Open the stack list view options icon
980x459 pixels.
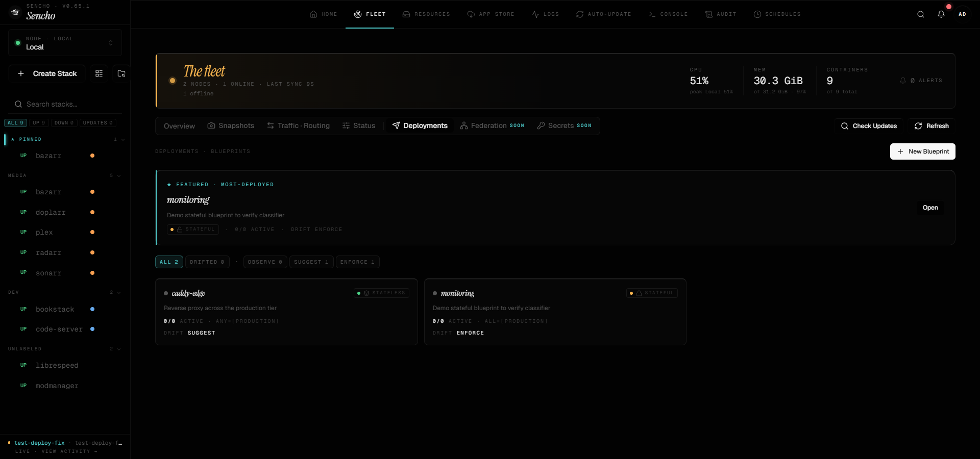click(99, 73)
